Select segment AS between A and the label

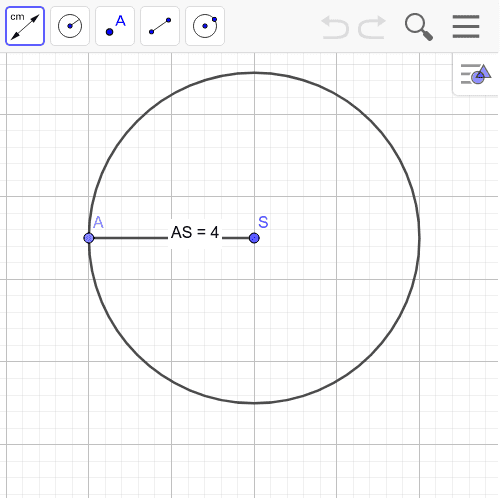pos(131,238)
